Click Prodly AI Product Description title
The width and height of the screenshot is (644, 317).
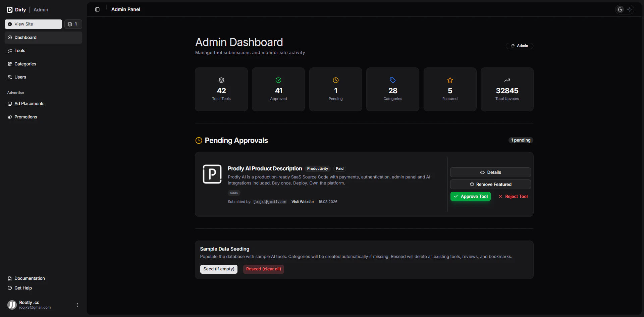265,169
